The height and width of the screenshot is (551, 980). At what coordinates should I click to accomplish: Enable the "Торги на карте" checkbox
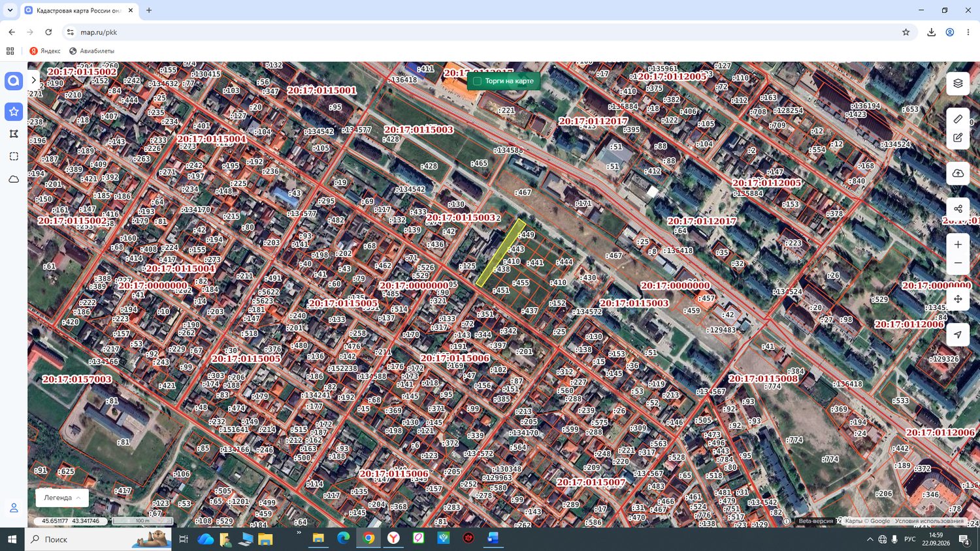click(x=477, y=81)
